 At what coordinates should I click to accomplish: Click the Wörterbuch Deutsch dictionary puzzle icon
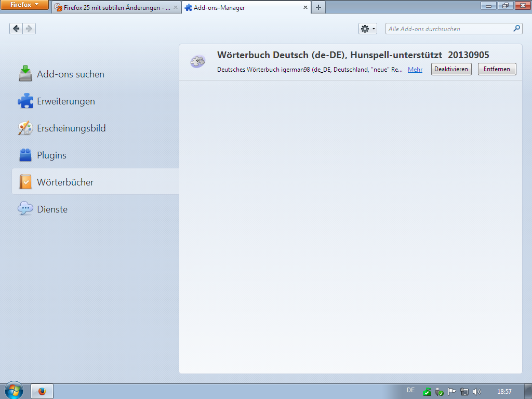click(198, 61)
